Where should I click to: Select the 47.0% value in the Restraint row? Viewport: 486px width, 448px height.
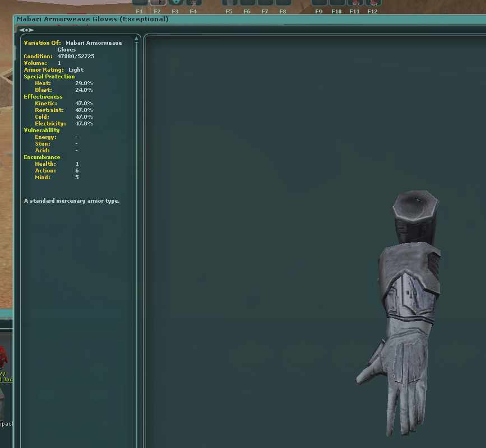[x=84, y=110]
